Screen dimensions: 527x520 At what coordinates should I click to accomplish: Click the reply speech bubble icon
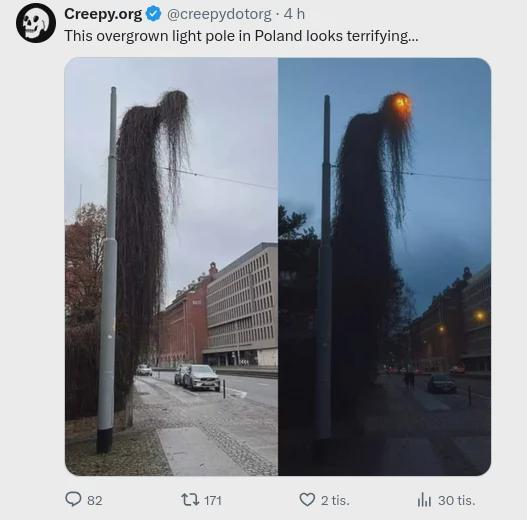point(73,499)
